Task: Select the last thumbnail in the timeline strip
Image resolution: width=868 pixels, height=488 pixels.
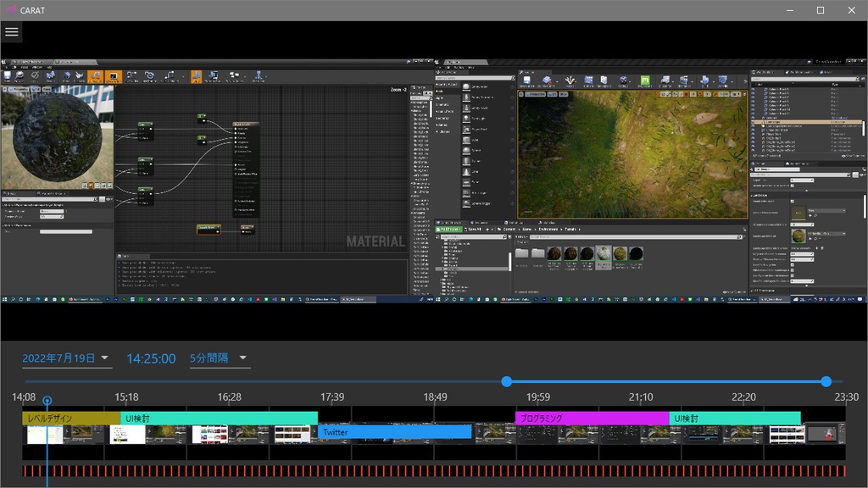Action: tap(824, 434)
